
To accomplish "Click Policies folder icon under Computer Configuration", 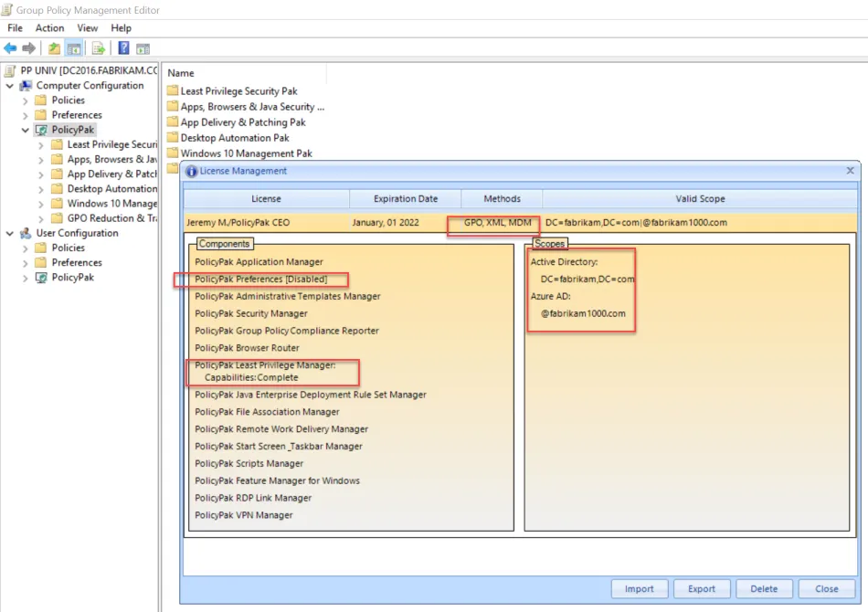I will click(x=40, y=100).
